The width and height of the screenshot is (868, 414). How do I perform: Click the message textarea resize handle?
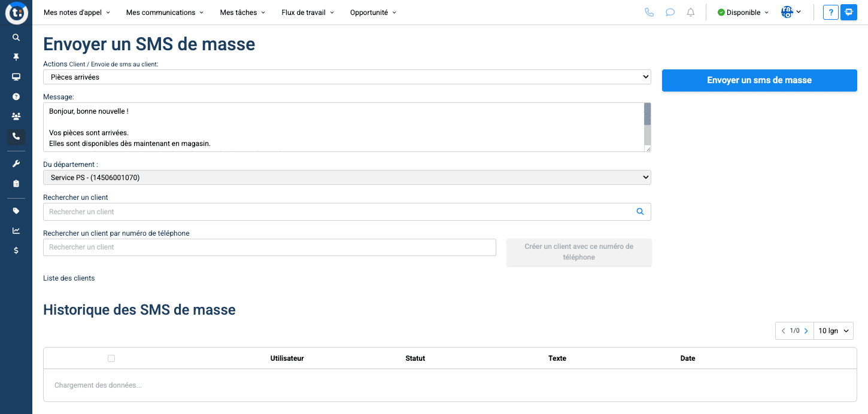pyautogui.click(x=648, y=148)
